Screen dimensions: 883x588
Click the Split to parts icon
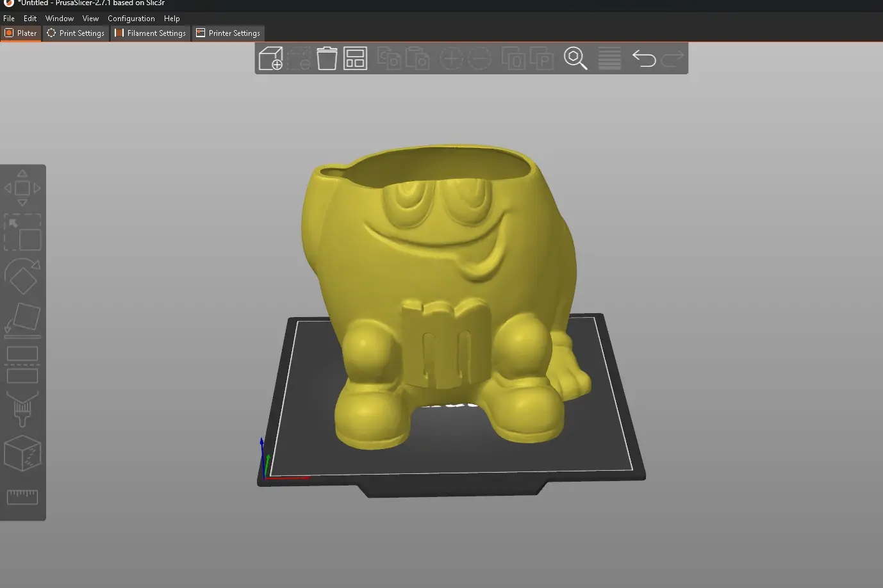541,58
